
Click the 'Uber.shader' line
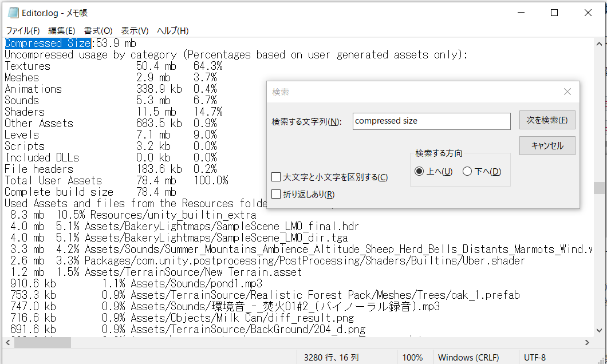tap(267, 261)
